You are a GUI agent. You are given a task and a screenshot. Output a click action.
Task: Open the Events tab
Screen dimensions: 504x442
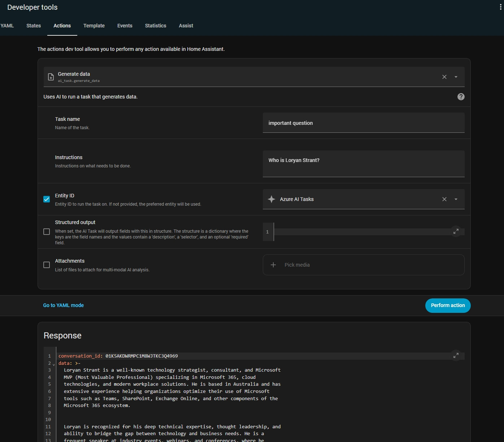point(125,26)
